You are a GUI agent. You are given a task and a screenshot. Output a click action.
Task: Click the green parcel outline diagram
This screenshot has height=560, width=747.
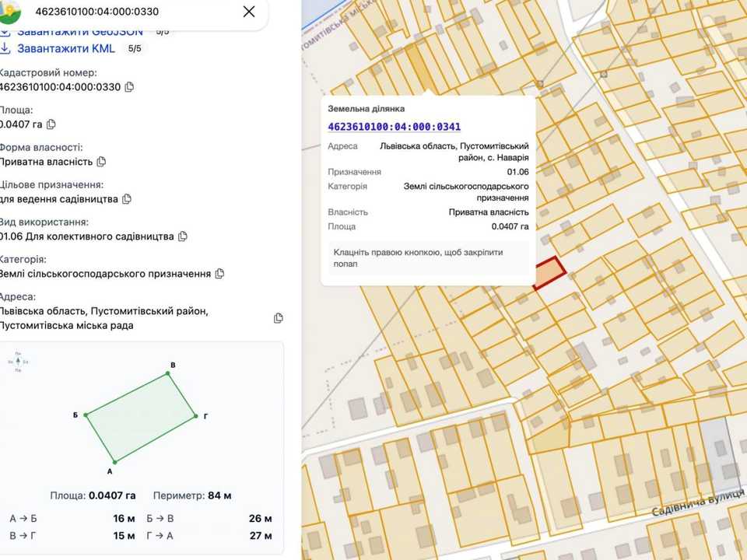tap(141, 418)
